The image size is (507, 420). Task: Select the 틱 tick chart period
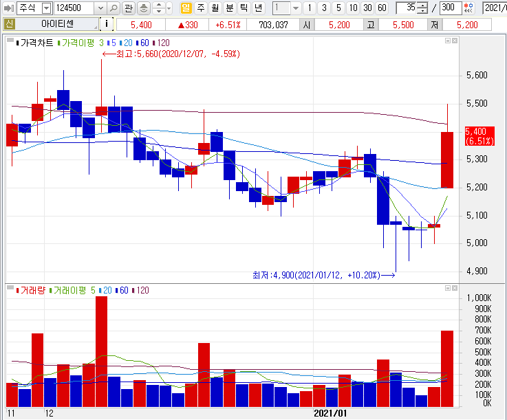click(244, 8)
